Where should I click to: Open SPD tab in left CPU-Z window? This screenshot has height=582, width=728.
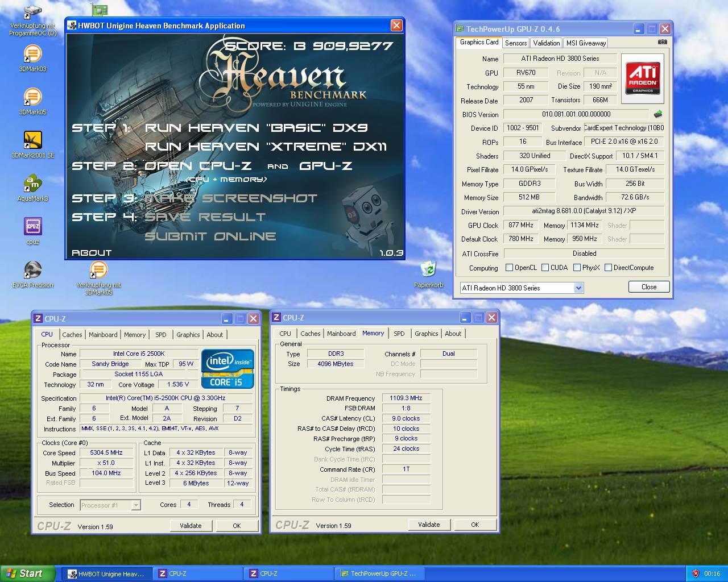[x=161, y=335]
